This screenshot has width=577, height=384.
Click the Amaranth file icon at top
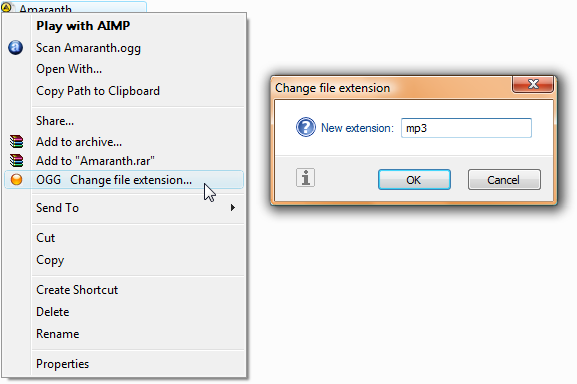(x=7, y=7)
